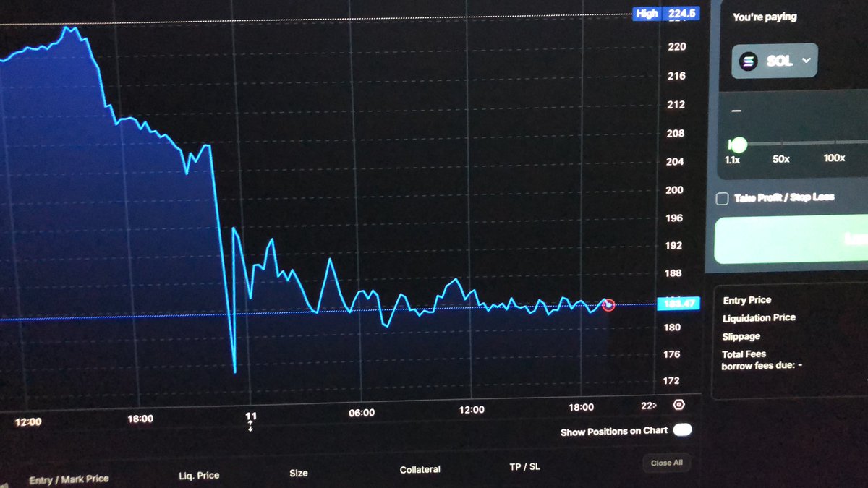Open the SOL token dropdown
Screen dimensions: 868x488
(774, 61)
